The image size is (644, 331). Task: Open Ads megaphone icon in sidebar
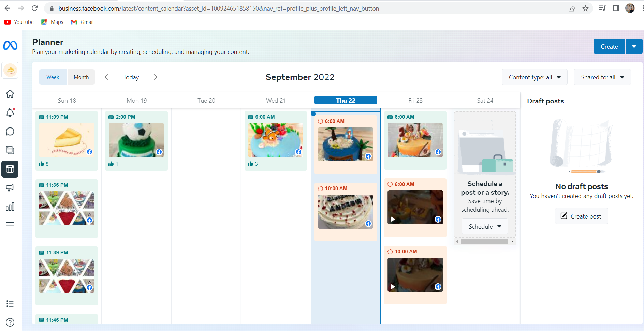(x=10, y=188)
